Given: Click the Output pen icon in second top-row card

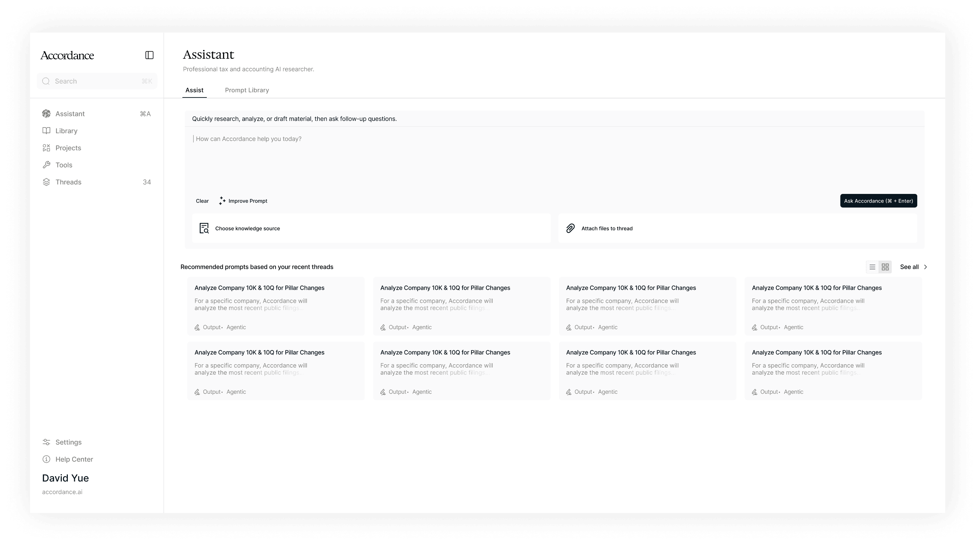Looking at the screenshot, I should [383, 327].
